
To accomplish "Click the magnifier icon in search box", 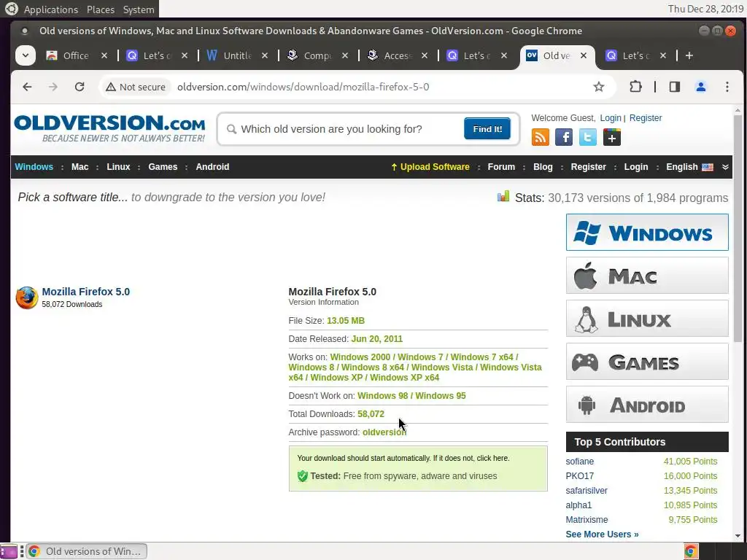I will point(231,129).
